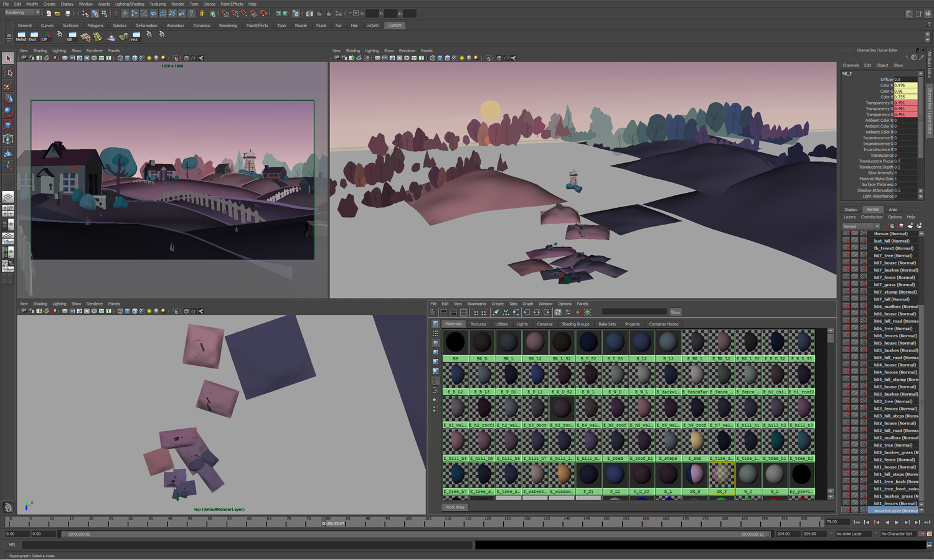Image resolution: width=934 pixels, height=560 pixels.
Task: Toggle renderable flag for last_hill layer
Action: tap(846, 241)
